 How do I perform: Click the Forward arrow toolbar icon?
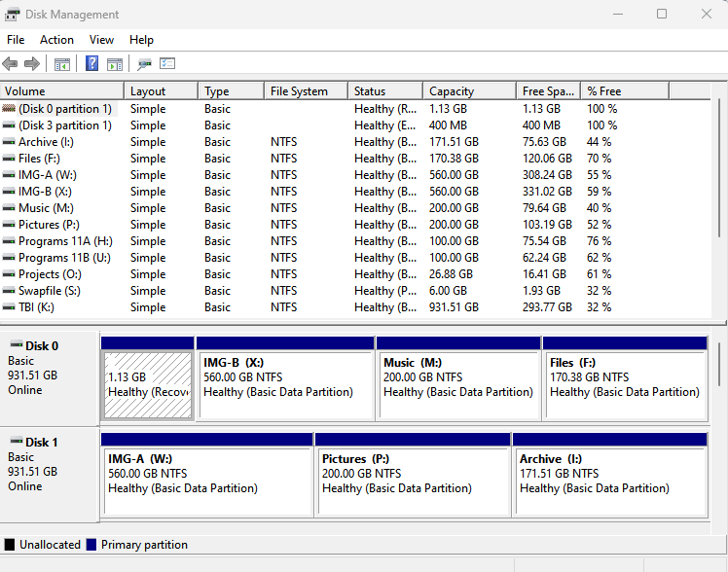(x=31, y=63)
